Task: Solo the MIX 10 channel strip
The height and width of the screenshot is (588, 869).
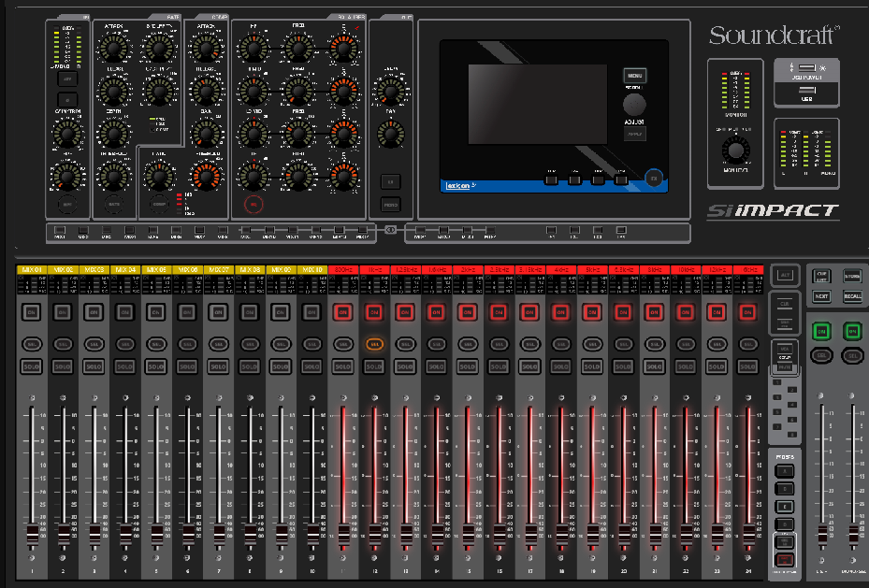Action: (311, 366)
